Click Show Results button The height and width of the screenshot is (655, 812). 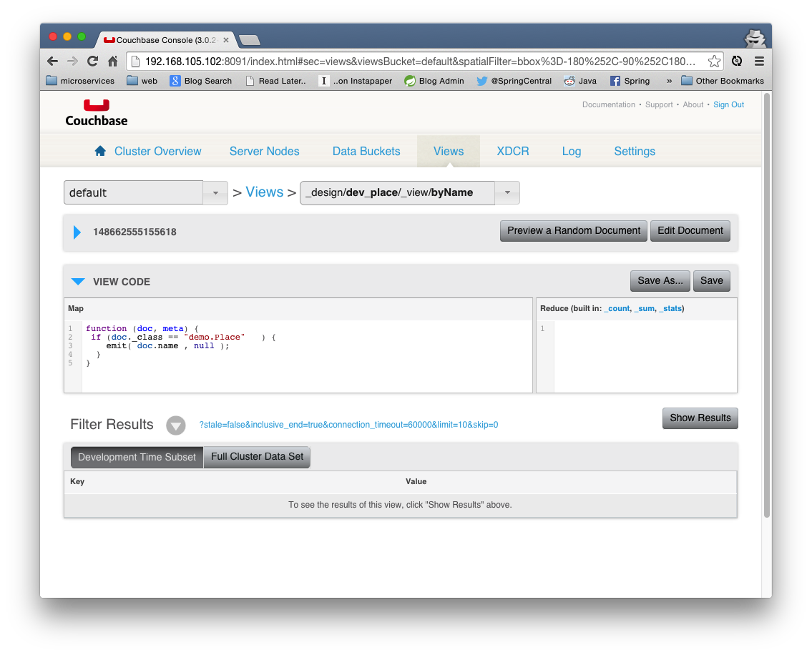700,418
